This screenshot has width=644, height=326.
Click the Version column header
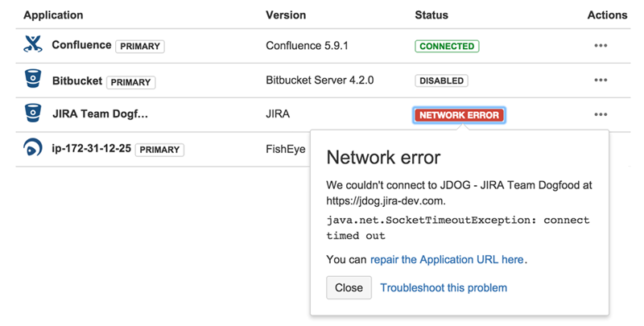pos(286,15)
